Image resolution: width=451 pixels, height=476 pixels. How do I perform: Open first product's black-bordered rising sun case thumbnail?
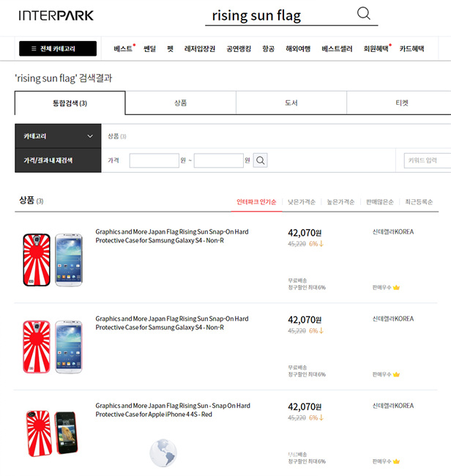coord(37,260)
